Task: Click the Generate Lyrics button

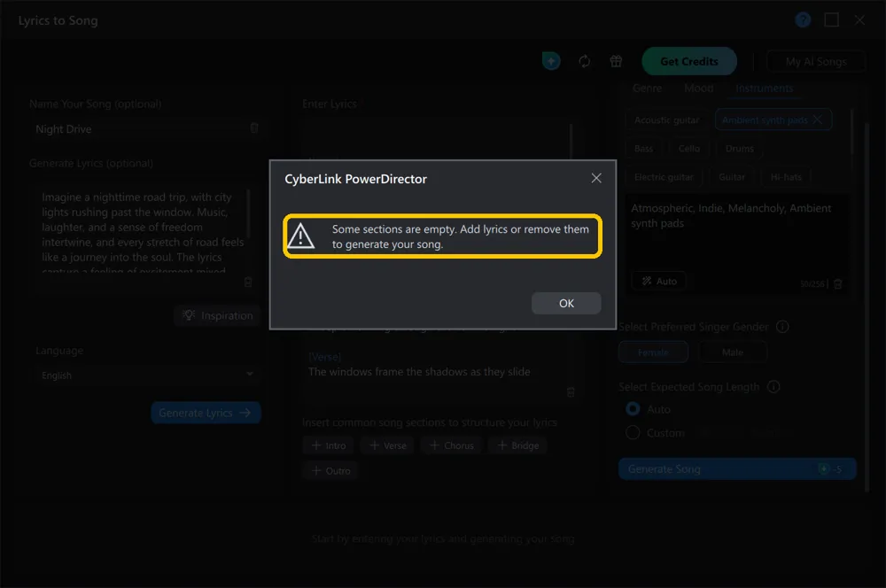Action: coord(206,413)
